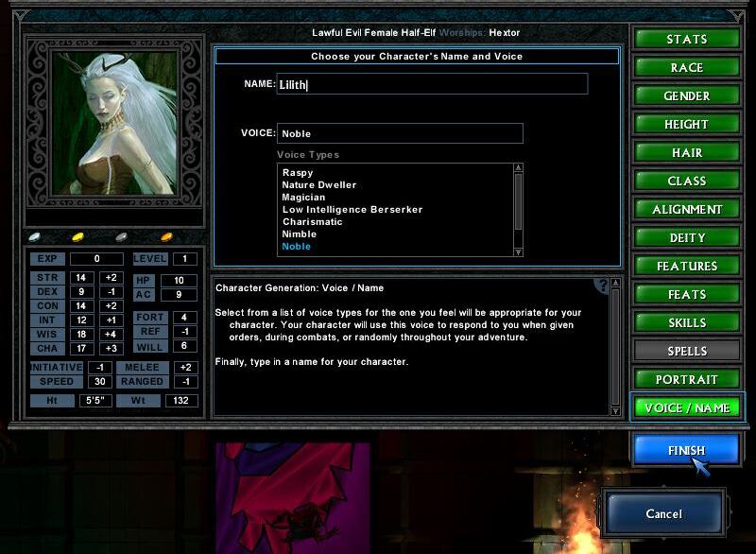The width and height of the screenshot is (756, 554).
Task: Select the Nature Dweller voice
Action: (x=318, y=185)
